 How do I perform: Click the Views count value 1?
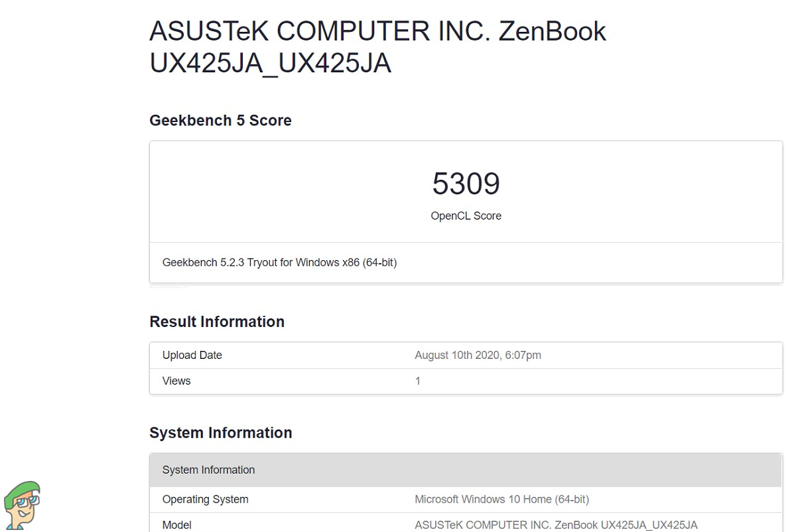[418, 381]
